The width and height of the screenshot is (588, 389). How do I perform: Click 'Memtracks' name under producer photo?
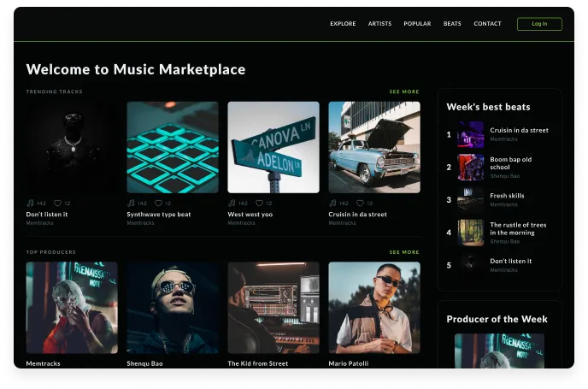pyautogui.click(x=43, y=363)
